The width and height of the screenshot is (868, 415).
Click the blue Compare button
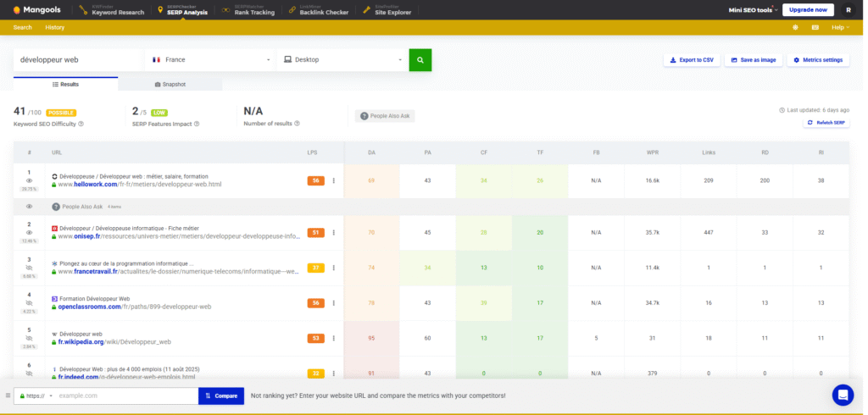(x=221, y=396)
